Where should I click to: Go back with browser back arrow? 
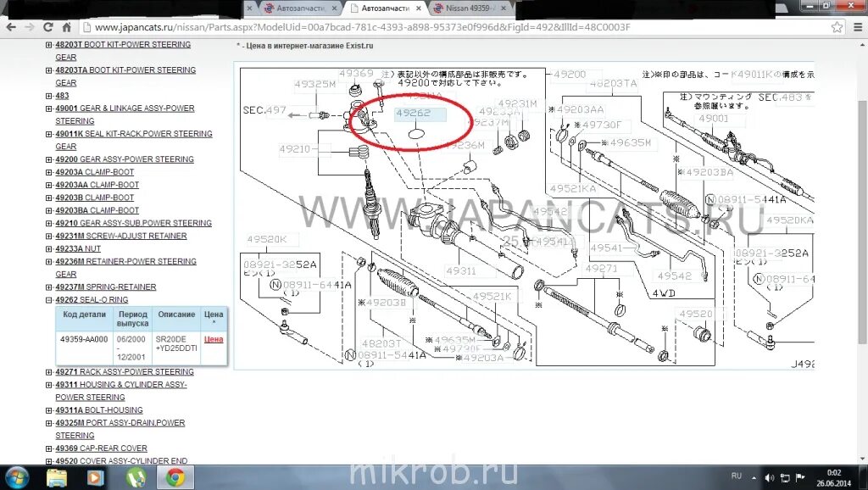(11, 27)
